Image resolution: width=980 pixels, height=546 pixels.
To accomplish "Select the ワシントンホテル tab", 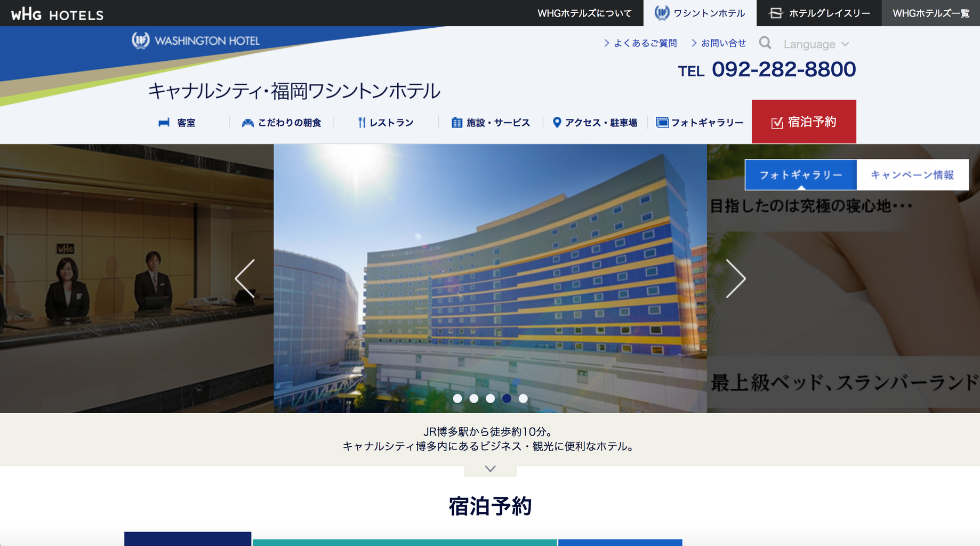I will pos(700,13).
